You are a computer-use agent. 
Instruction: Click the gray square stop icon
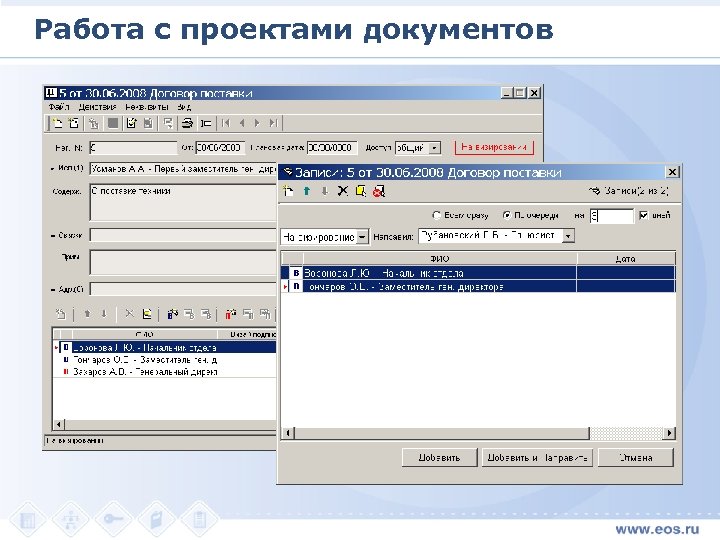(x=113, y=123)
